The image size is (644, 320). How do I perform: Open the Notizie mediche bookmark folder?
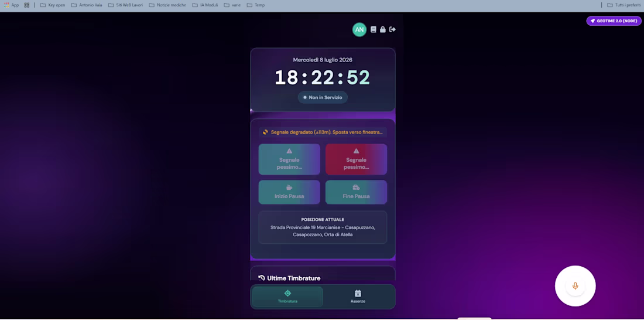(x=167, y=5)
